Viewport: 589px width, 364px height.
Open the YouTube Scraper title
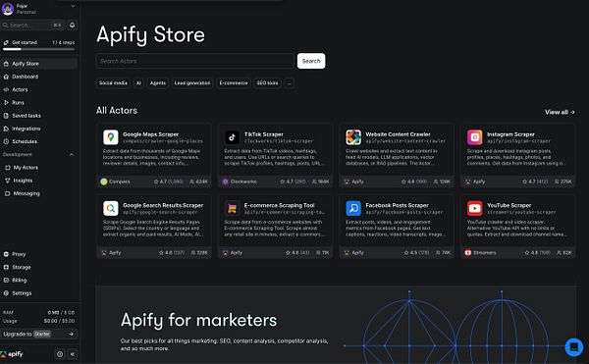click(x=509, y=205)
